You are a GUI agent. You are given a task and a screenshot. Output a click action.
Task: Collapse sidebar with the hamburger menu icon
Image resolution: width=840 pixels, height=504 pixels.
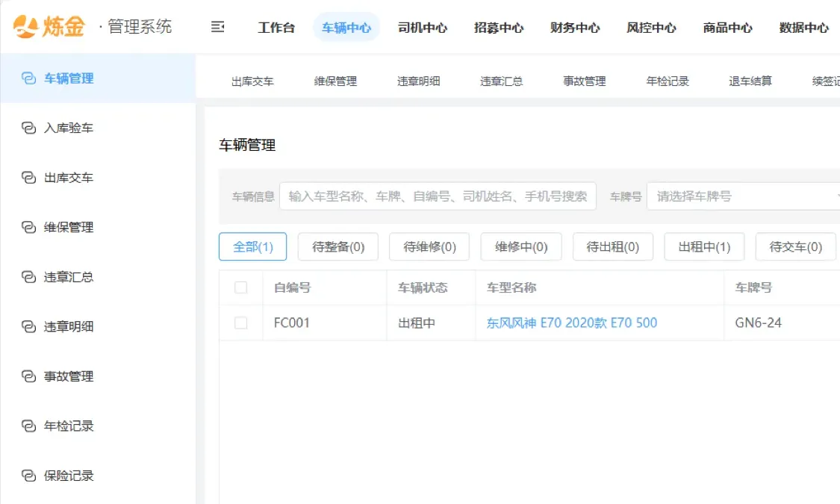pyautogui.click(x=217, y=28)
